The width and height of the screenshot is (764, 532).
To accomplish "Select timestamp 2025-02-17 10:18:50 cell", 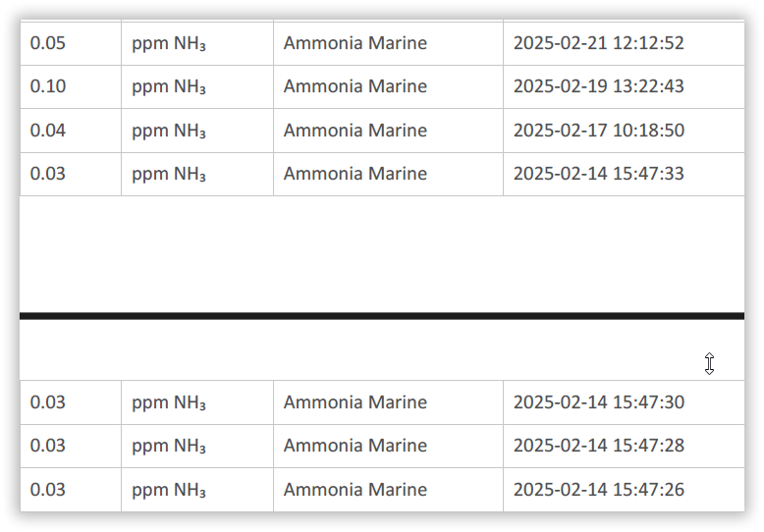I will (x=624, y=131).
